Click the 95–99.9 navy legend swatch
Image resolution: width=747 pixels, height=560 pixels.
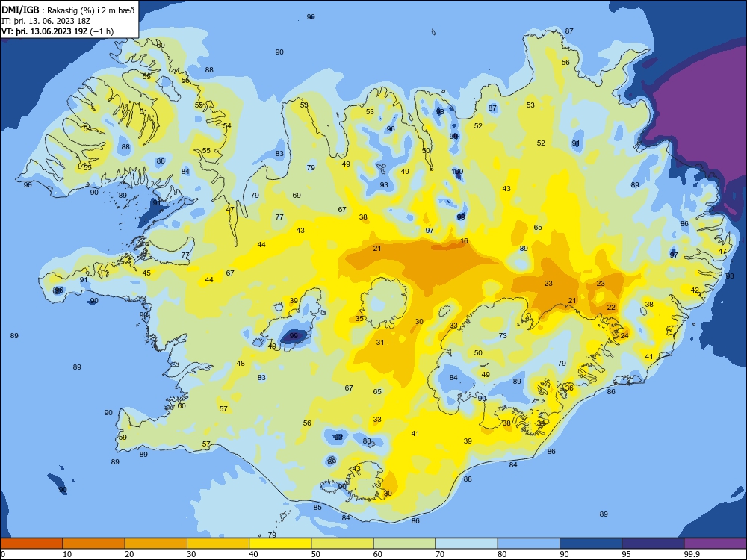(653, 544)
